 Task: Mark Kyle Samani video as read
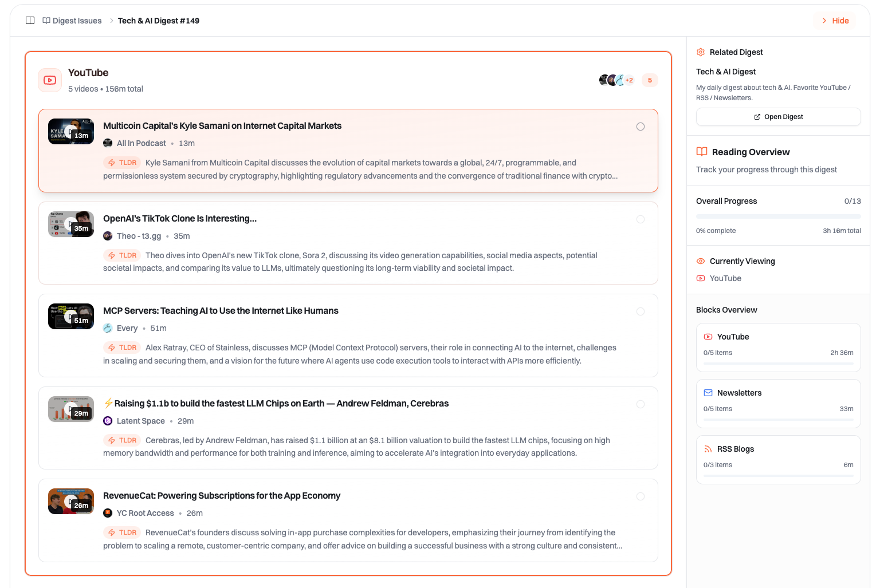click(641, 127)
